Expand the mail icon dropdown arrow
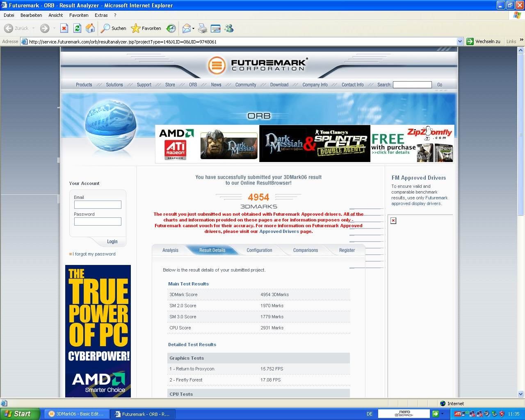Screen dimensions: 525x420 [193, 28]
